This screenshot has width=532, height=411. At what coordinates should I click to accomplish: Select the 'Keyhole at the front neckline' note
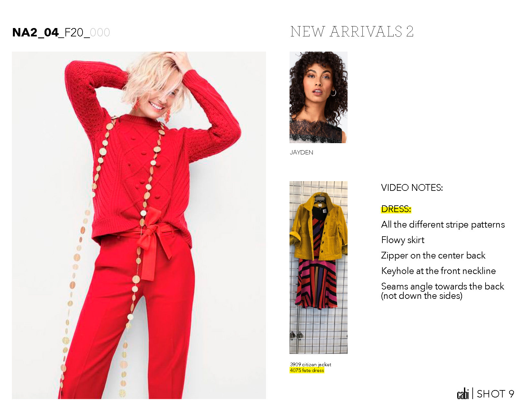point(438,271)
